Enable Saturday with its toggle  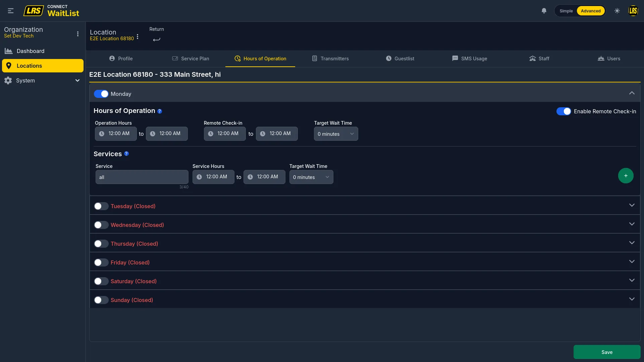[101, 281]
